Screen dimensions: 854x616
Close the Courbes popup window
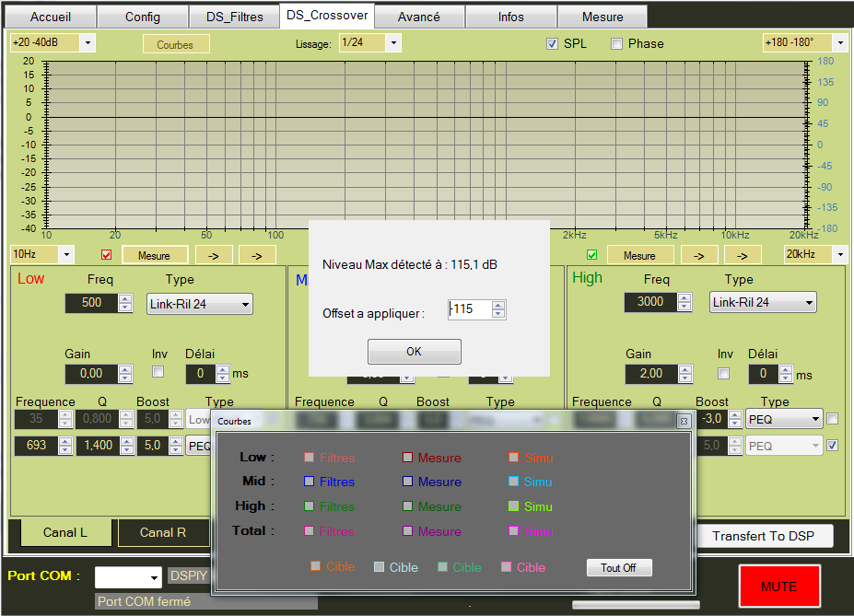pos(683,421)
